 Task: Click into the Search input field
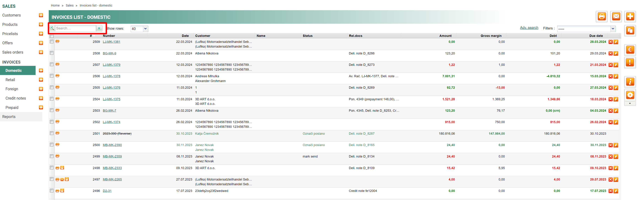[x=75, y=28]
